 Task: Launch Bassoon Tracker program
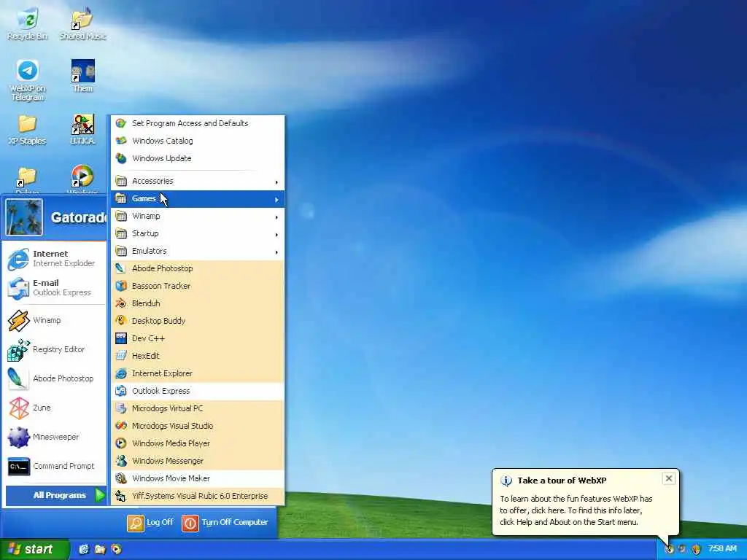[198, 286]
